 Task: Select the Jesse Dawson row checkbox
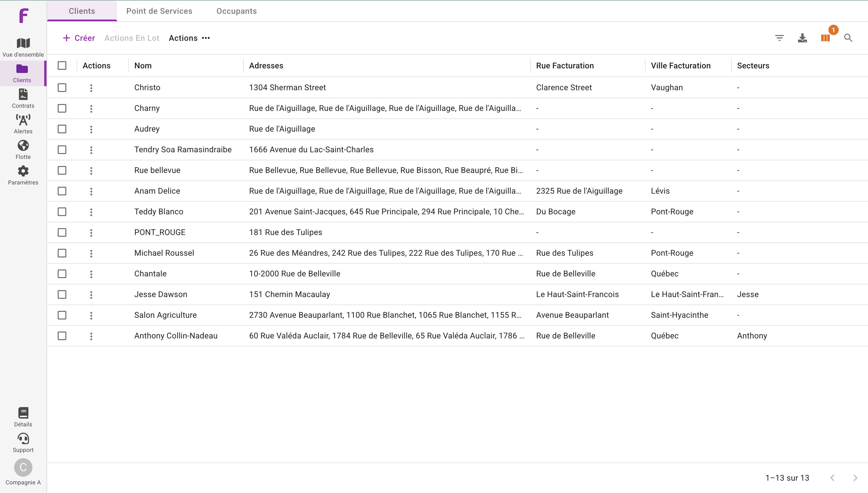(x=62, y=294)
